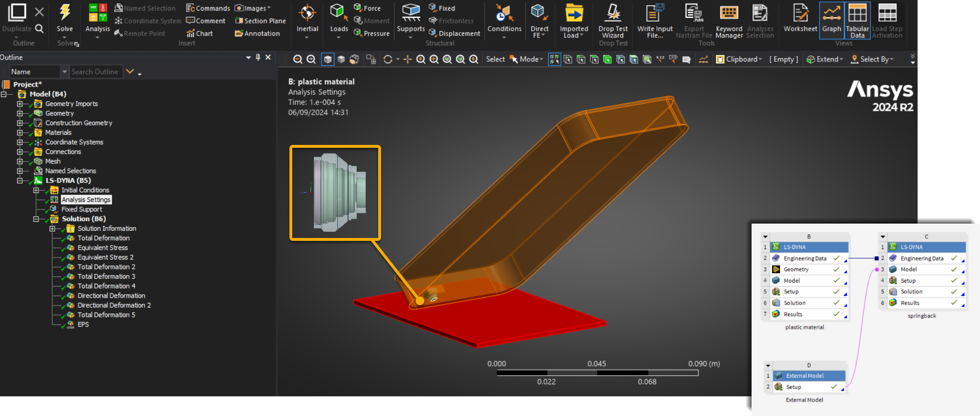This screenshot has height=416, width=980.
Task: Select the EPS result item
Action: 83,324
